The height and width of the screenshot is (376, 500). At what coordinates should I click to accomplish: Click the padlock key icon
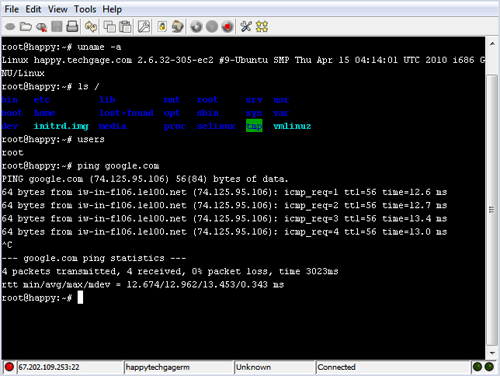coord(162,26)
